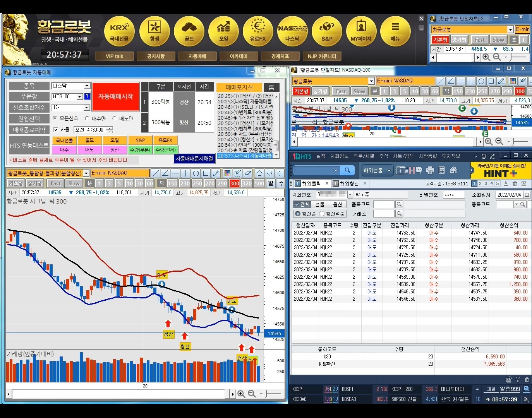Select horizontal line tool in main chart toolbar
Screen dimensions: 532x418
tap(175, 173)
